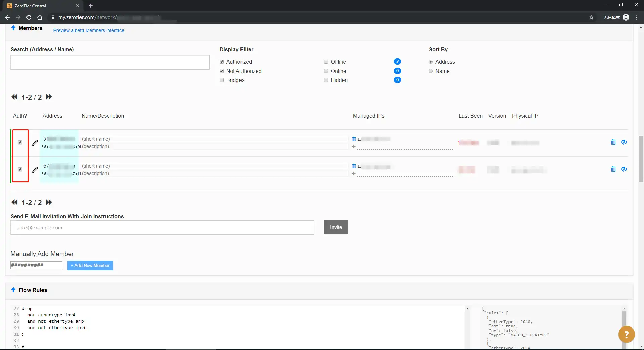Add managed IP for first member
Viewport: 644px width, 350px height.
[x=354, y=146]
